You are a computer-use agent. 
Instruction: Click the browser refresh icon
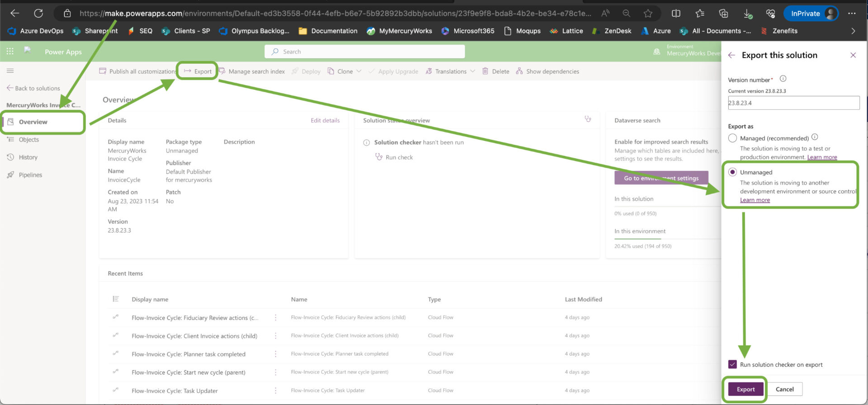pyautogui.click(x=38, y=13)
